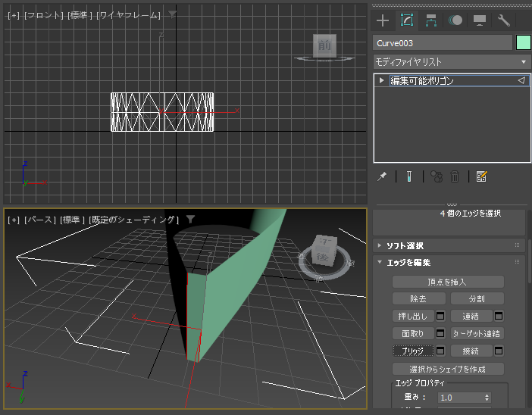
Task: Open the Utilities wrench tab
Action: click(504, 20)
